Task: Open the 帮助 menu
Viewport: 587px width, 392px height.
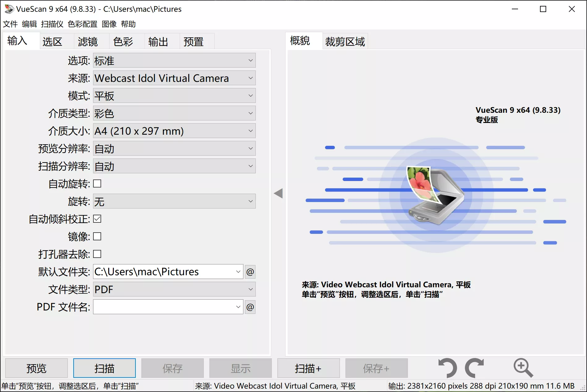Action: tap(129, 24)
